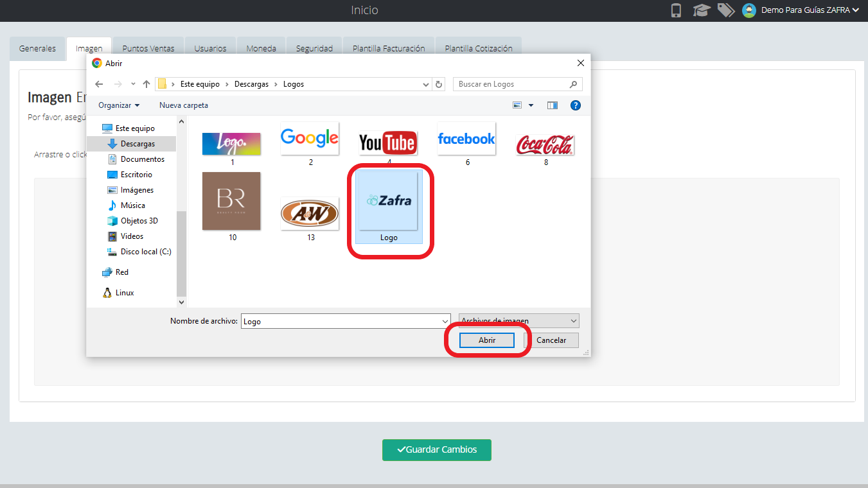Viewport: 868px width, 488px height.
Task: Open the Organizar menu
Action: tap(119, 105)
